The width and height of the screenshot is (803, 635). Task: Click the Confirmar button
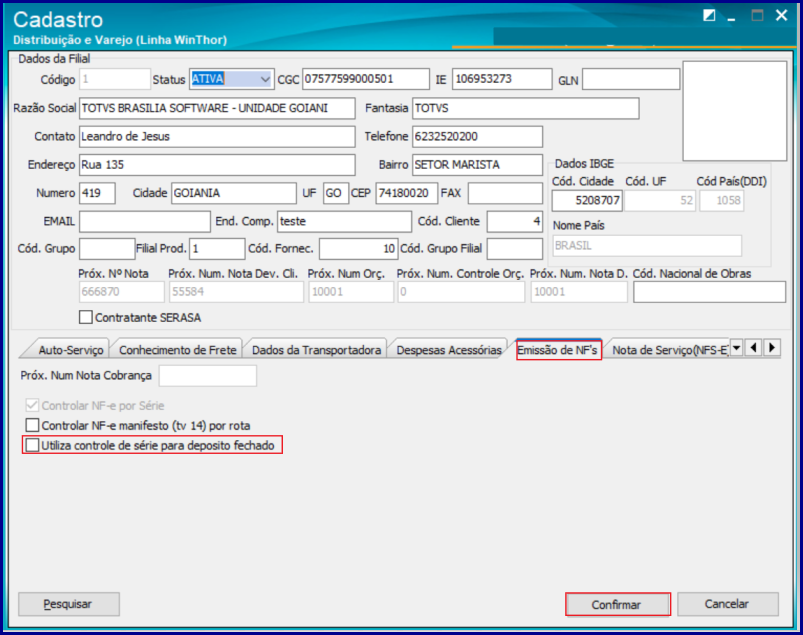[x=617, y=604]
